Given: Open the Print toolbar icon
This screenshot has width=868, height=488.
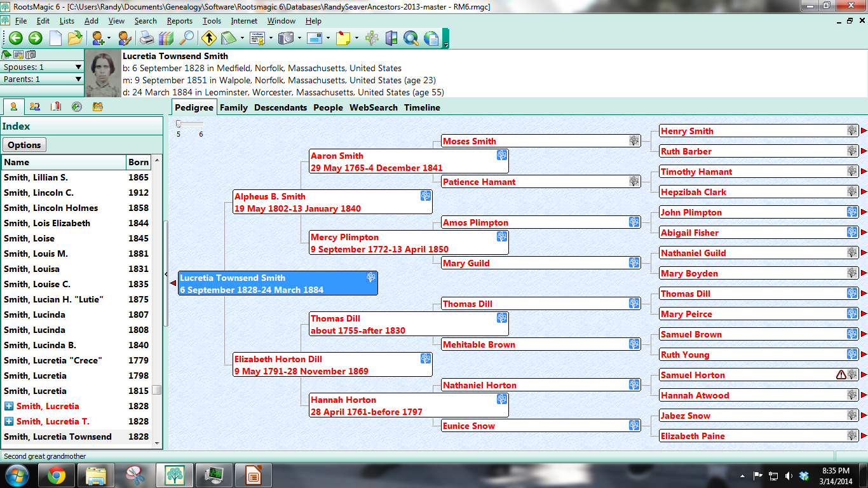Looking at the screenshot, I should [146, 38].
